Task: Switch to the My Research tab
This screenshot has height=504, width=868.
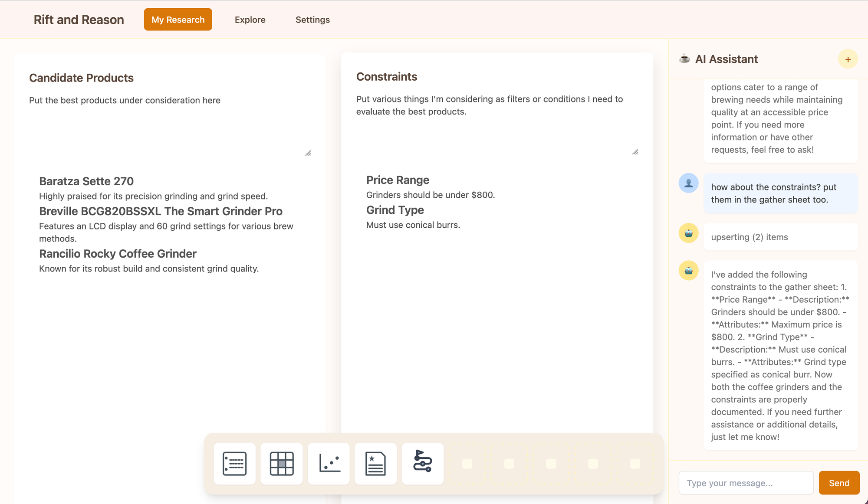Action: coord(178,20)
